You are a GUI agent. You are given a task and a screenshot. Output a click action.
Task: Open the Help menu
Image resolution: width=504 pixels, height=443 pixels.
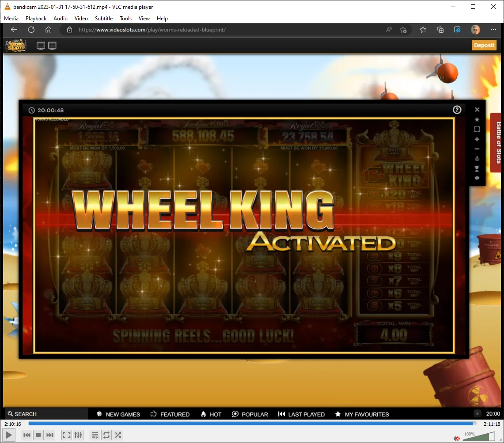pyautogui.click(x=162, y=19)
